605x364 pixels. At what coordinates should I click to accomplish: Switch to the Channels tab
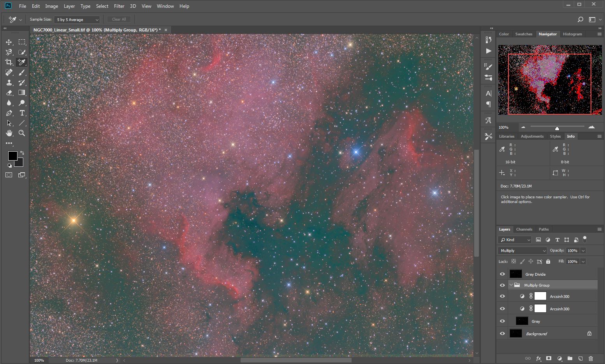click(524, 229)
